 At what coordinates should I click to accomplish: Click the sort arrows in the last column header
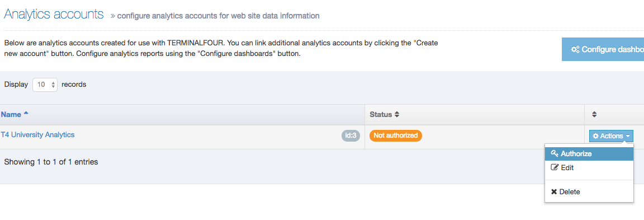point(594,114)
